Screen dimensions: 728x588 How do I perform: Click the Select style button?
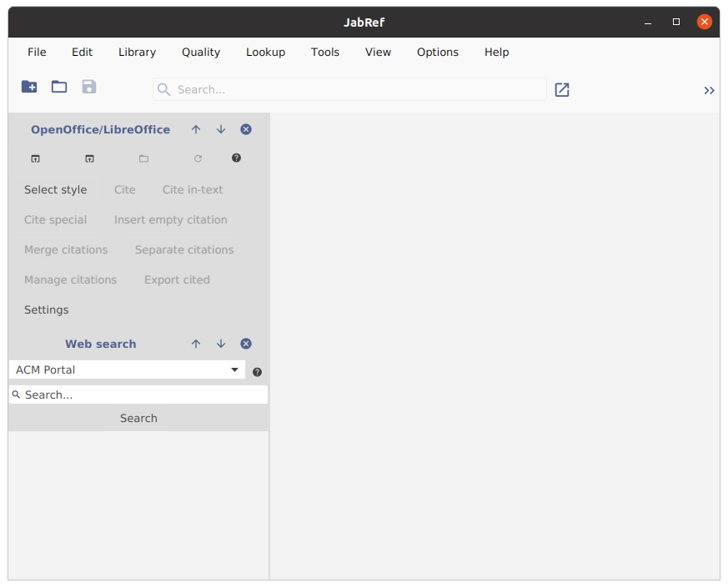56,190
